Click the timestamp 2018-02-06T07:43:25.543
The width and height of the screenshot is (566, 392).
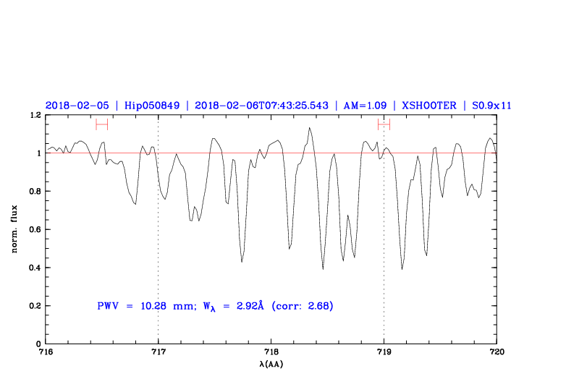(x=263, y=106)
